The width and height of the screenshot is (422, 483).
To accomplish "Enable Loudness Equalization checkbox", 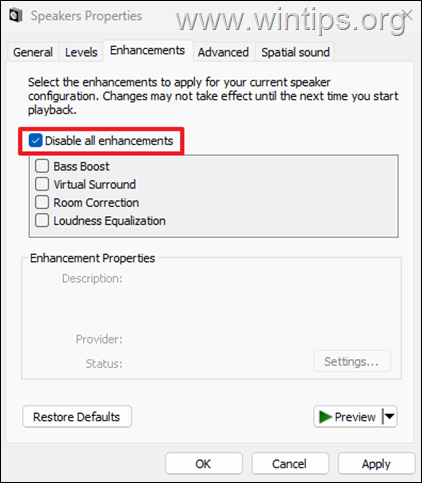I will point(42,220).
